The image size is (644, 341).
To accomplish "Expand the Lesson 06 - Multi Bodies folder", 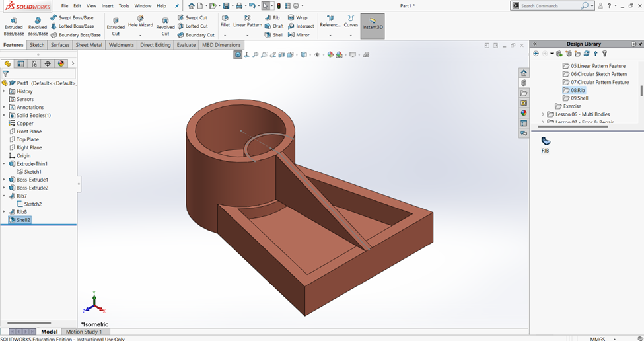I will click(543, 114).
